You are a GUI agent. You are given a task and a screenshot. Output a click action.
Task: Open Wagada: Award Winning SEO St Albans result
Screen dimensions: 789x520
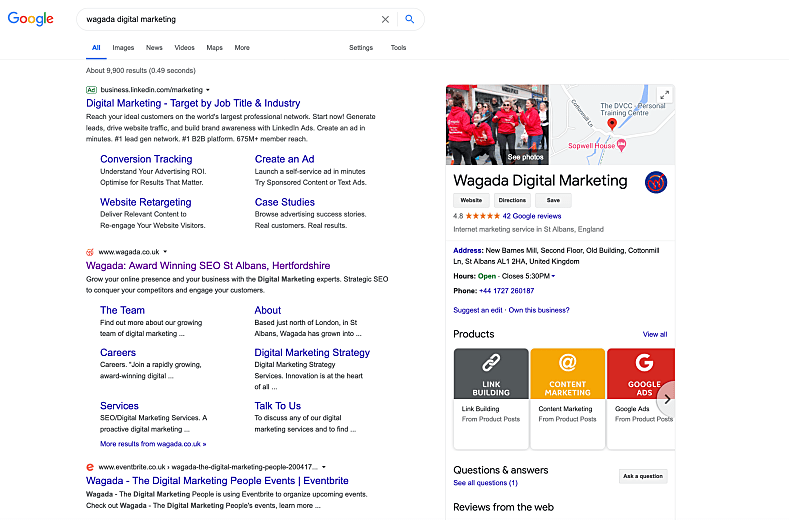(208, 266)
